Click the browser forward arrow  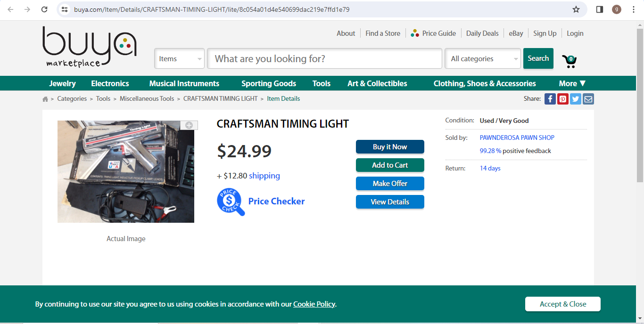click(27, 9)
